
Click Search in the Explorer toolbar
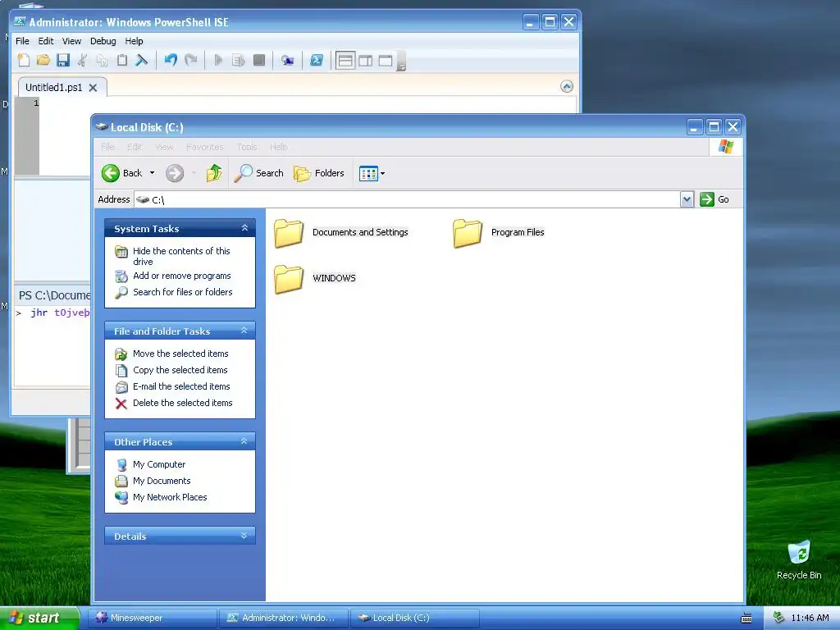coord(258,173)
